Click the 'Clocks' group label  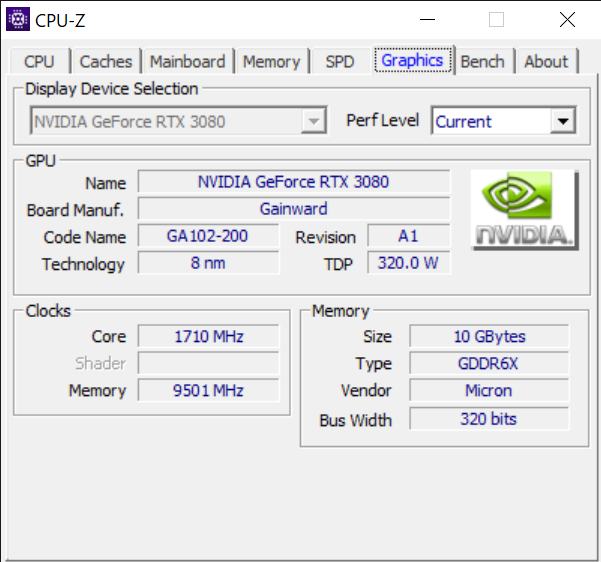(48, 311)
